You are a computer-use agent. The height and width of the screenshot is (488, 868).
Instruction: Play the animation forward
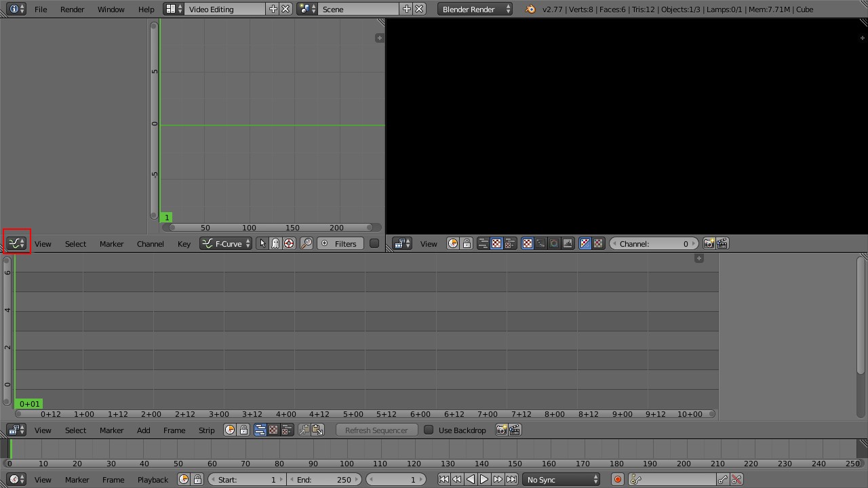tap(484, 479)
